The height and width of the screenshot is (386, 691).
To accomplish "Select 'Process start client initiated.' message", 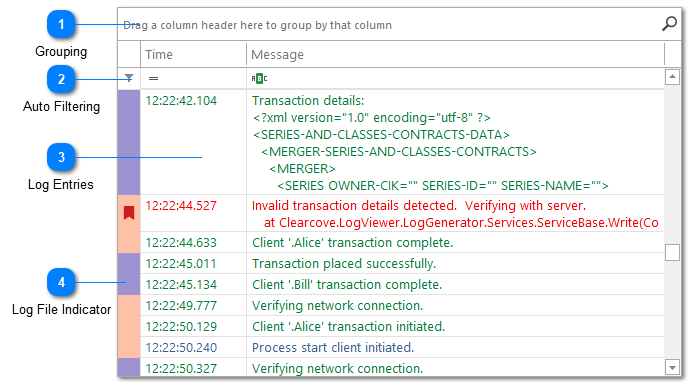I will (x=333, y=348).
